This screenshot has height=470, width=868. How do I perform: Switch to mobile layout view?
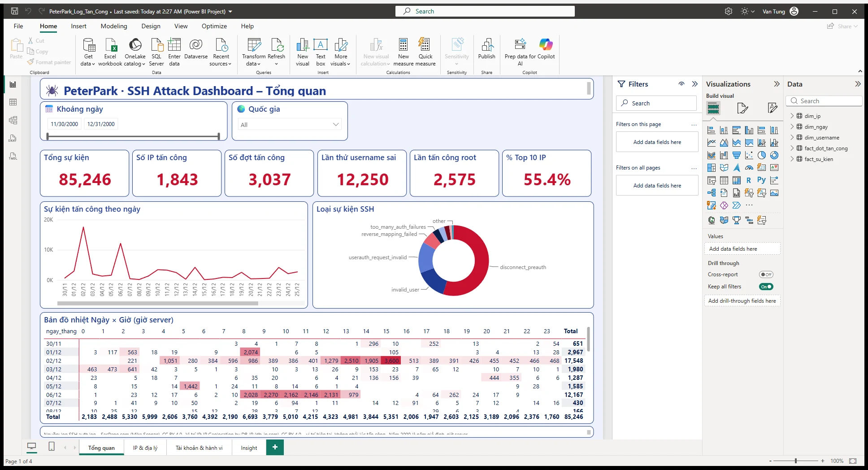click(52, 447)
